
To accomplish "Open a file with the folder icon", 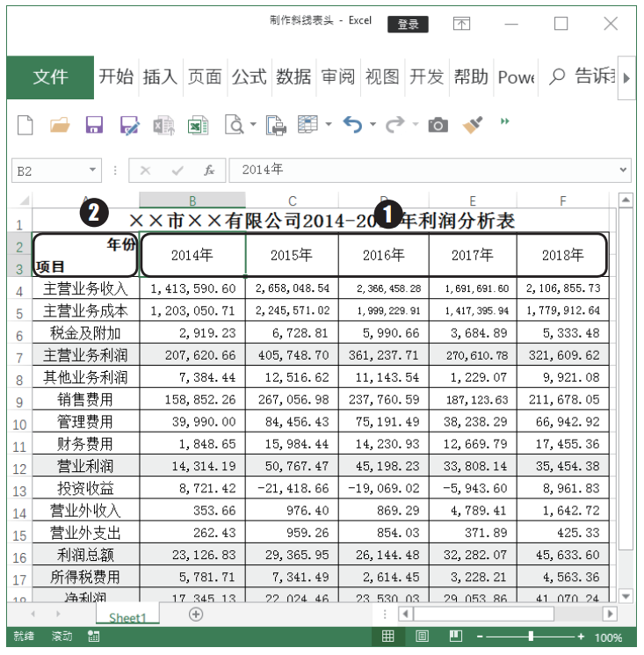I will coord(60,125).
